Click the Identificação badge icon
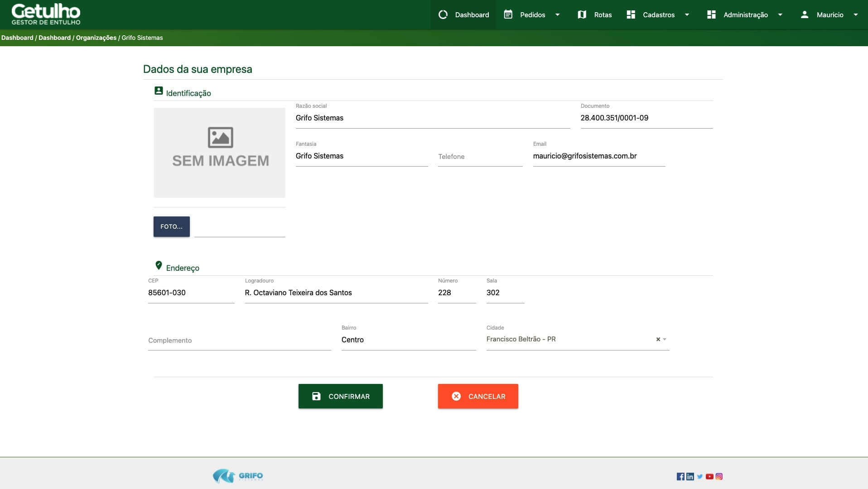Viewport: 868px width, 489px height. [159, 91]
